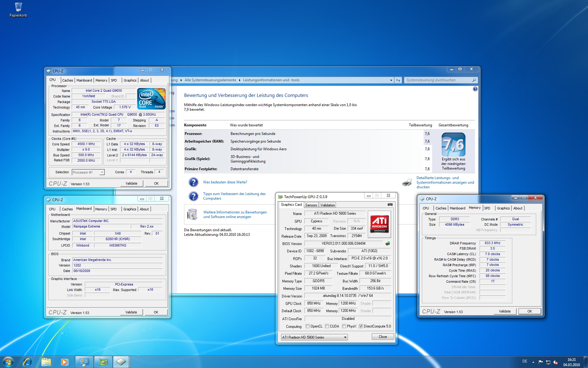The height and width of the screenshot is (368, 588).
Task: Uncheck the DirectCompute 5.0 checkbox
Action: coord(361,326)
